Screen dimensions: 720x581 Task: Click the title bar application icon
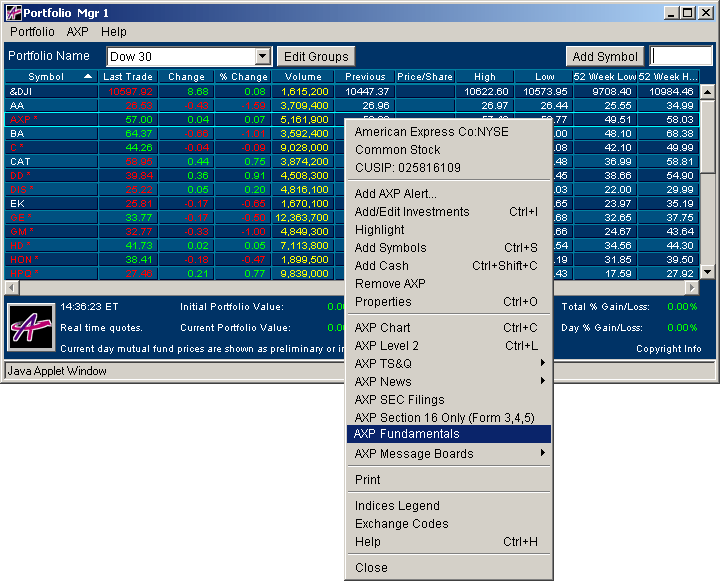14,13
